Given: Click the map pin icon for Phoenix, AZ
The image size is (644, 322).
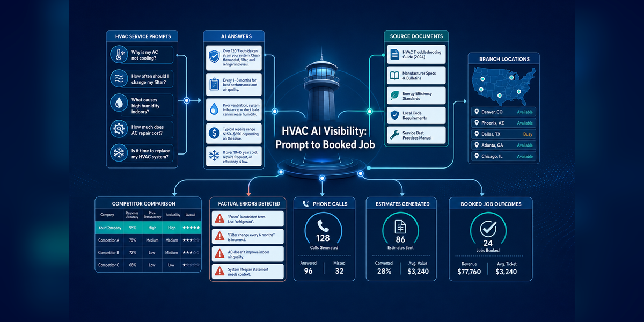Looking at the screenshot, I should pyautogui.click(x=476, y=123).
